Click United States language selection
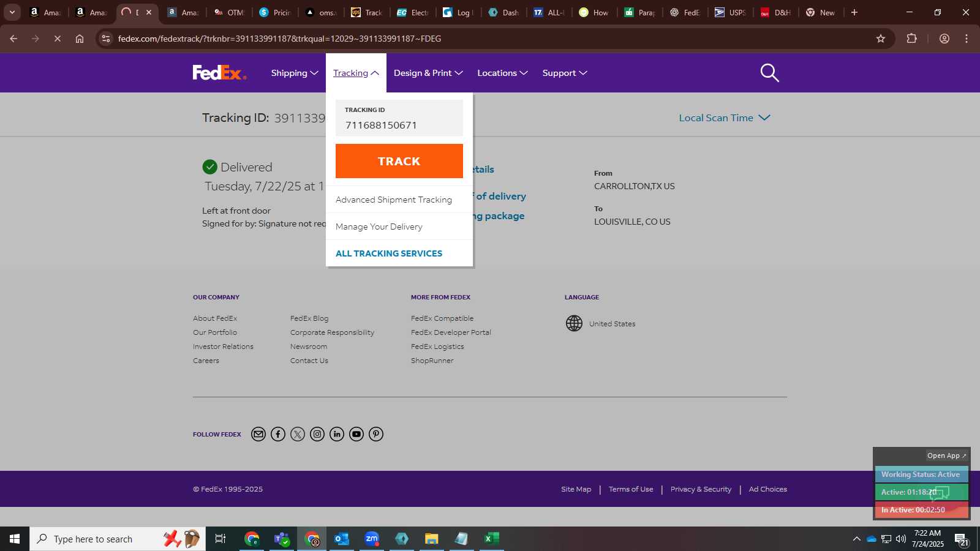This screenshot has width=980, height=551. tap(612, 324)
